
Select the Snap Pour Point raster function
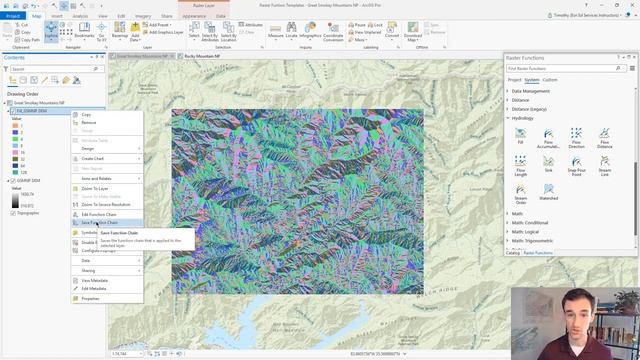[576, 166]
